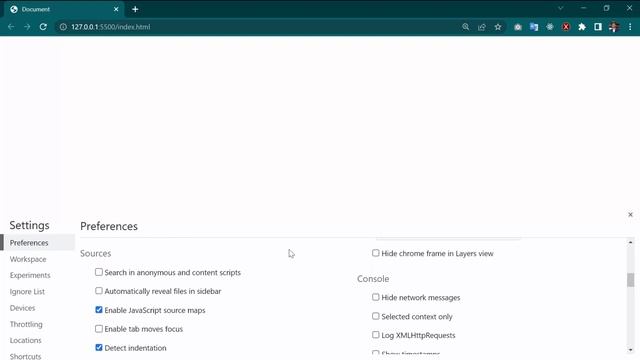Select the Document browser tab
This screenshot has width=640, height=360.
(63, 9)
